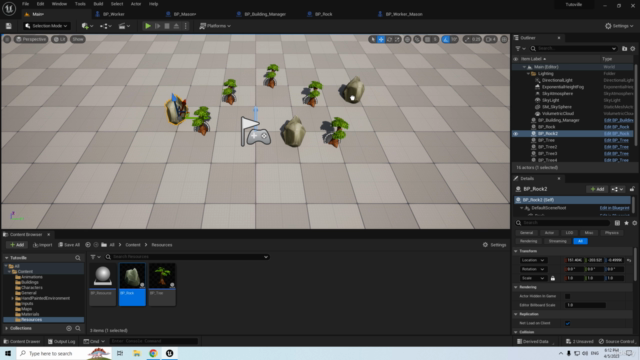Click the Content Browser Add button
Image resolution: width=640 pixels, height=360 pixels.
click(17, 245)
